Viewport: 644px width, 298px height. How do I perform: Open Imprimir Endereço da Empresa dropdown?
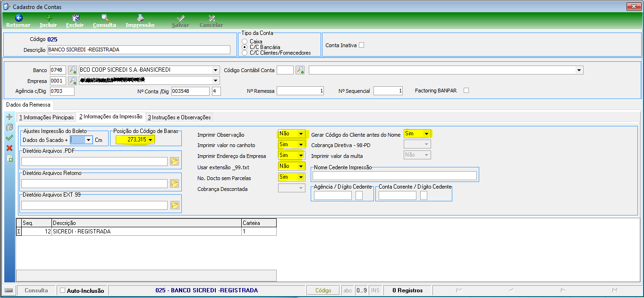[301, 156]
